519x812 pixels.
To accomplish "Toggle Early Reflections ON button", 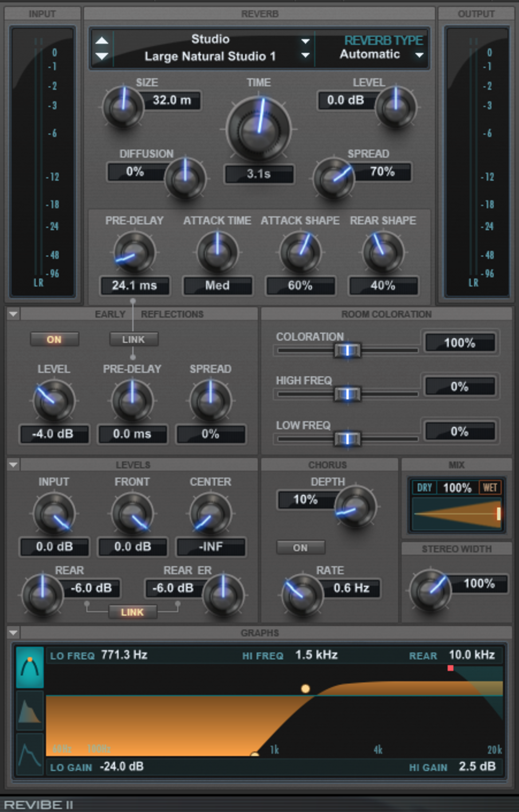I will [x=54, y=339].
